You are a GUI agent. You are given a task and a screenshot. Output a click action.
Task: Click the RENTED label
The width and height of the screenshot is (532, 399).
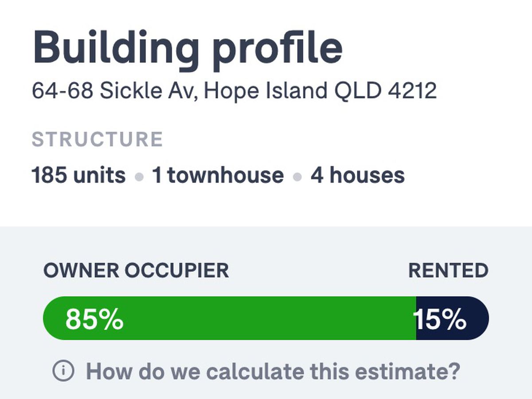pos(448,270)
